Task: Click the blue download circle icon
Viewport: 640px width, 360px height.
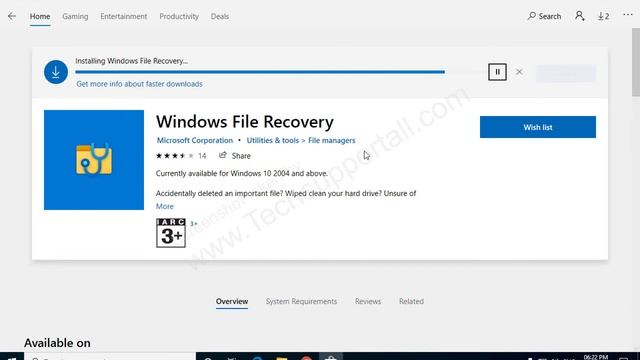Action: (x=56, y=72)
